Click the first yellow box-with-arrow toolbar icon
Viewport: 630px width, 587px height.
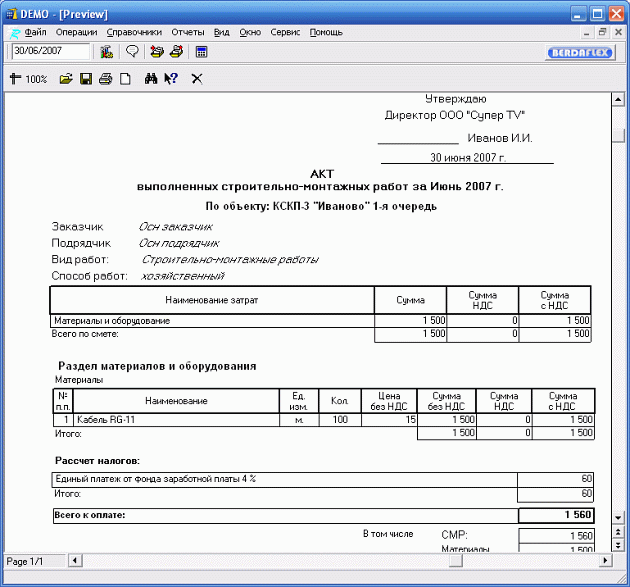click(157, 51)
